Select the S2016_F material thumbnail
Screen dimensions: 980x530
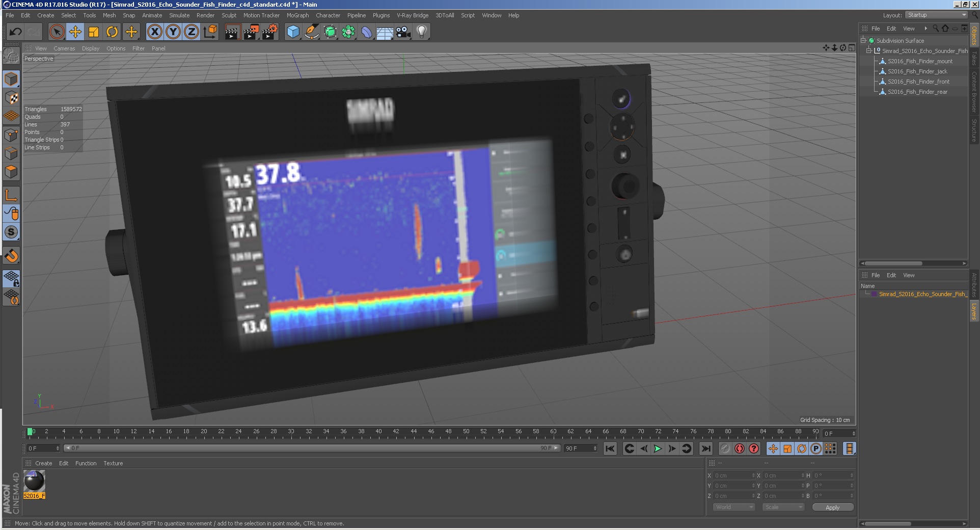34,484
